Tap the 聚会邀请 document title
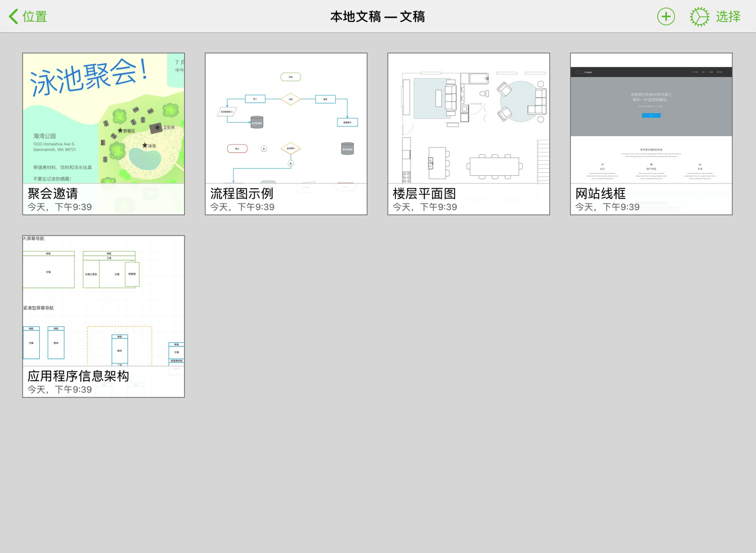756x553 pixels. click(x=53, y=194)
